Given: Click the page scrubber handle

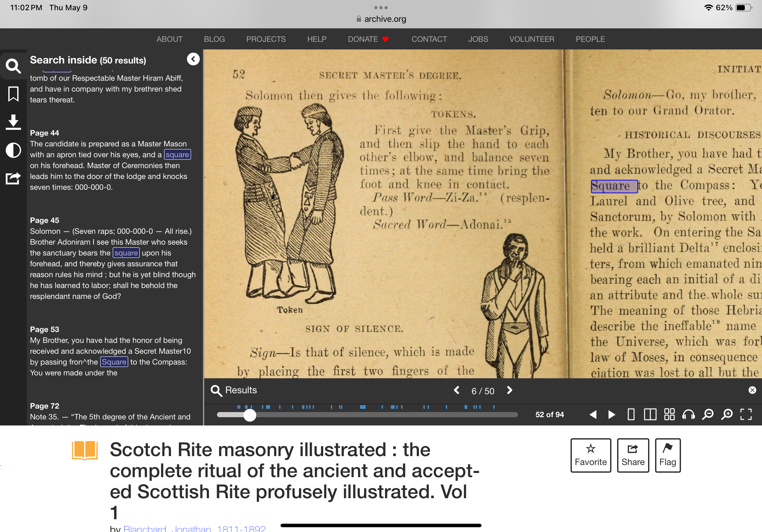Looking at the screenshot, I should click(250, 415).
